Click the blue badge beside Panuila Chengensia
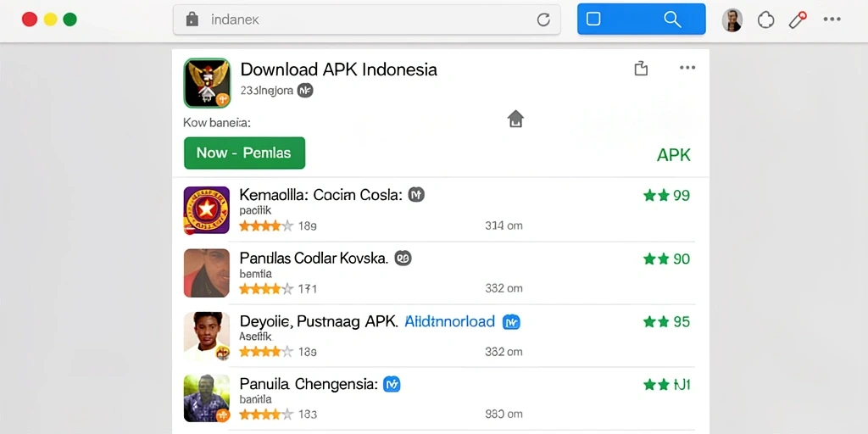 [392, 384]
